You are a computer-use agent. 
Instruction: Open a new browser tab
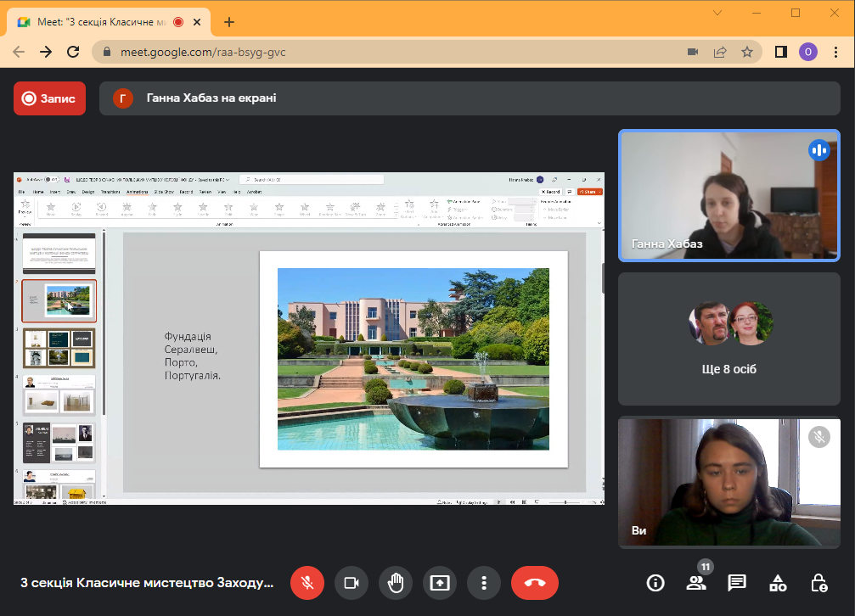click(x=229, y=22)
